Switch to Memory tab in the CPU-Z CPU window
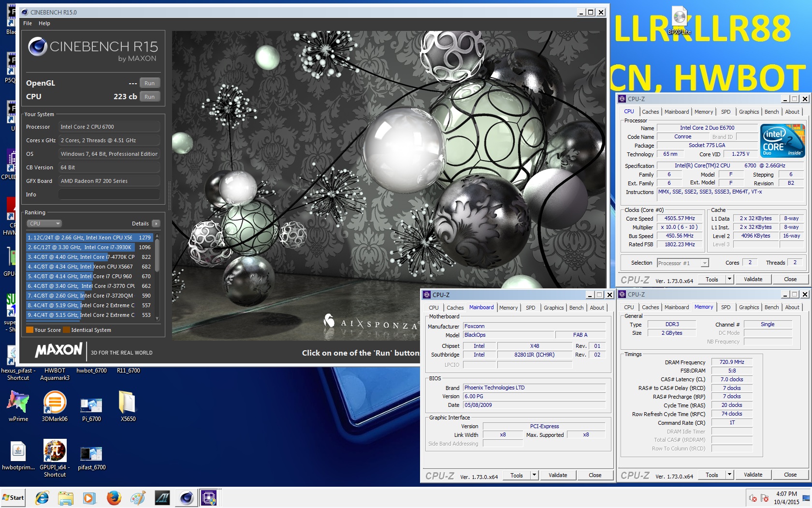Screen dimensions: 812x508 click(x=703, y=112)
